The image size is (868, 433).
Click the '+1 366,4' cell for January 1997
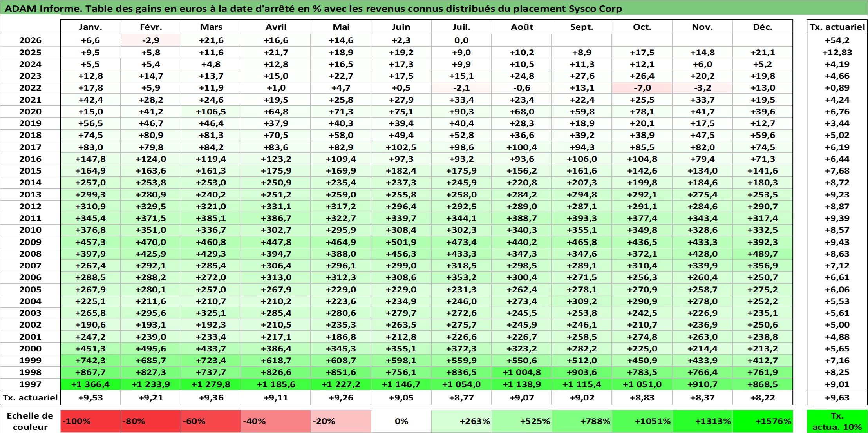point(90,384)
